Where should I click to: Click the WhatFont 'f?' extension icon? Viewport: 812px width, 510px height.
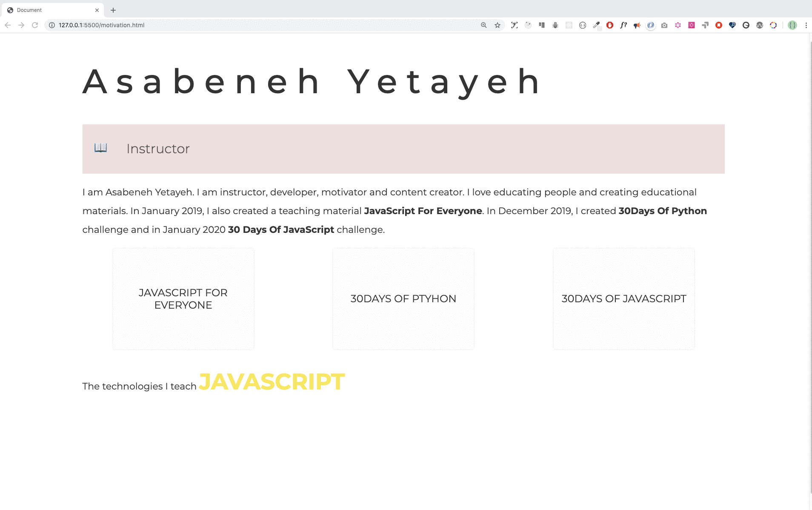pyautogui.click(x=623, y=25)
